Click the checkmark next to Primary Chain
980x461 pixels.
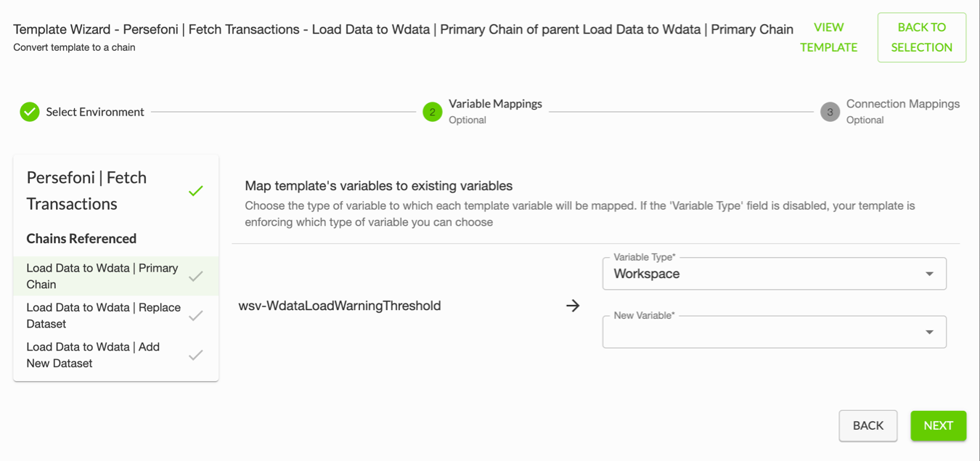pyautogui.click(x=195, y=277)
